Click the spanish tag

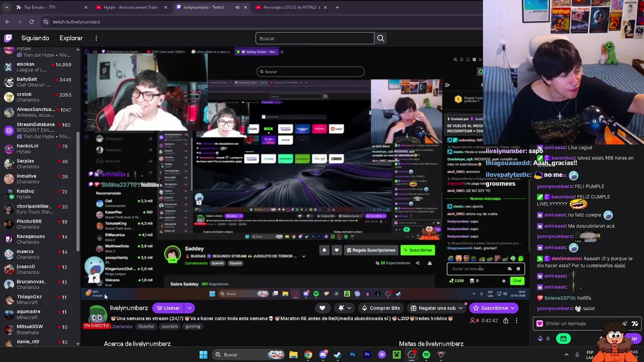[x=170, y=327]
